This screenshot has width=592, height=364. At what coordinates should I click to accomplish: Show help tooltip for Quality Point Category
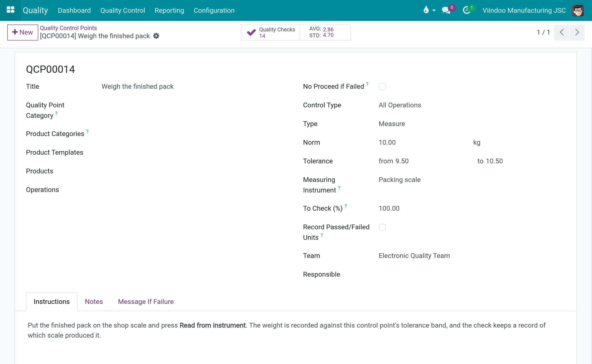(x=56, y=113)
